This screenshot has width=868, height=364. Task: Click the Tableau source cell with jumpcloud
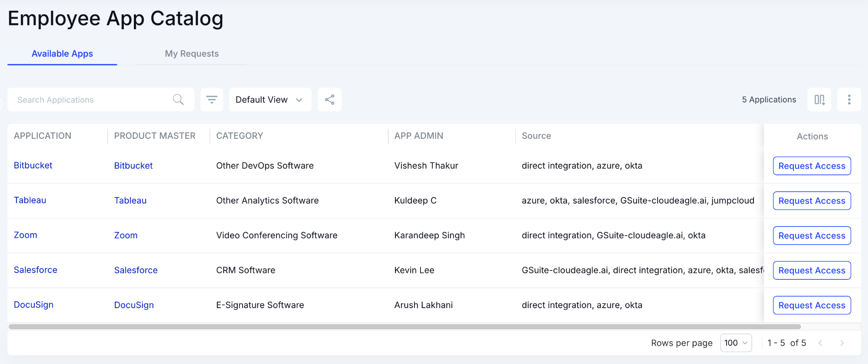(638, 201)
